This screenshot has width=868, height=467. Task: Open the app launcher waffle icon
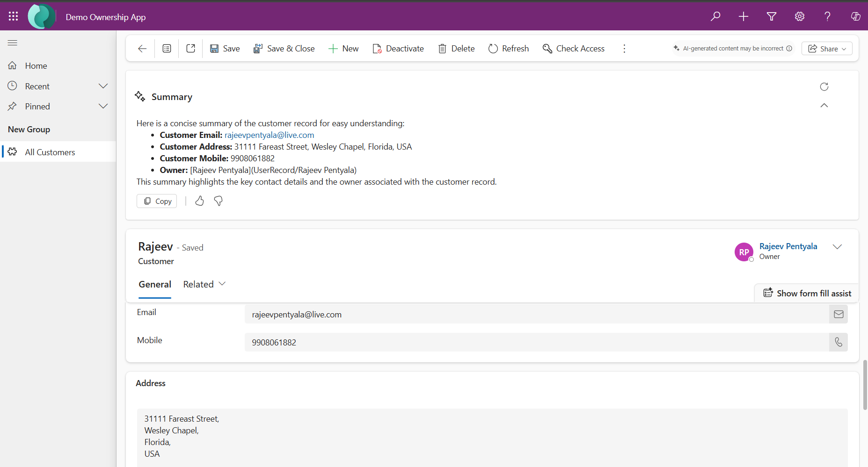point(13,16)
